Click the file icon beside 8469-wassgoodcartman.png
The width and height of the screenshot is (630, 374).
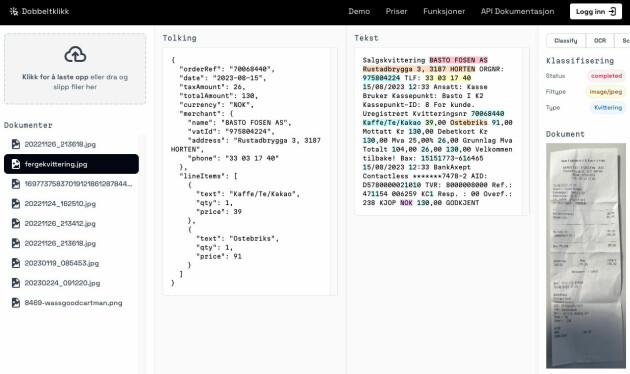pos(16,303)
